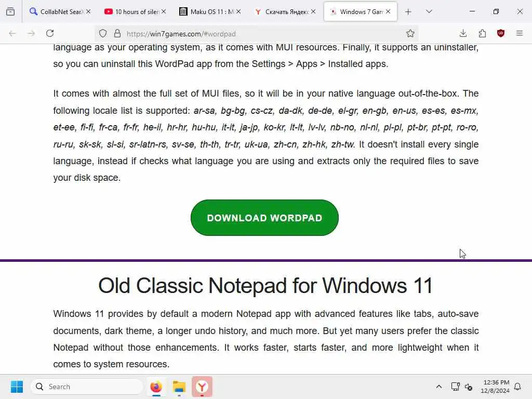This screenshot has height=399, width=532.
Task: Expand the list all tabs chevron
Action: (429, 11)
